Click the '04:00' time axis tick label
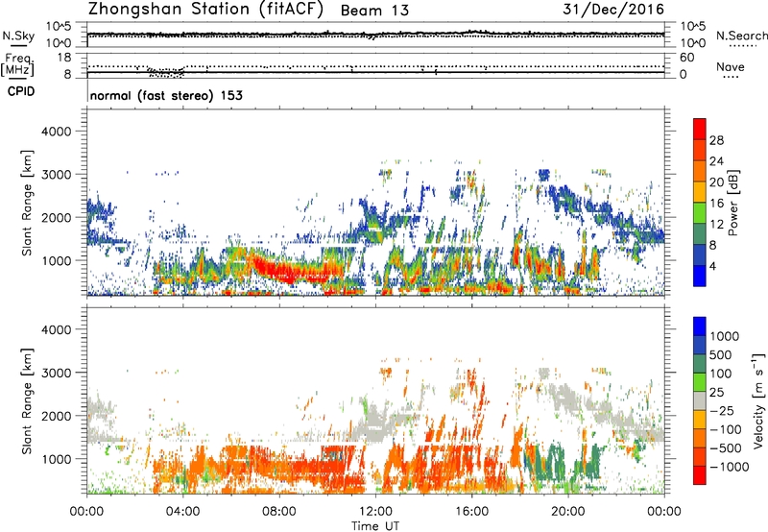Viewport: 768px width, 532px height. click(182, 512)
